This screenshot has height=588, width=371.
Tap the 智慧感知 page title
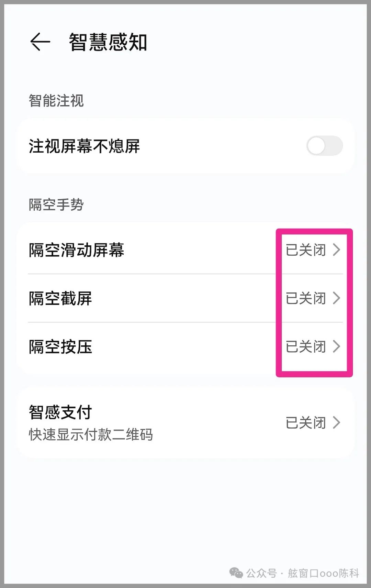108,42
